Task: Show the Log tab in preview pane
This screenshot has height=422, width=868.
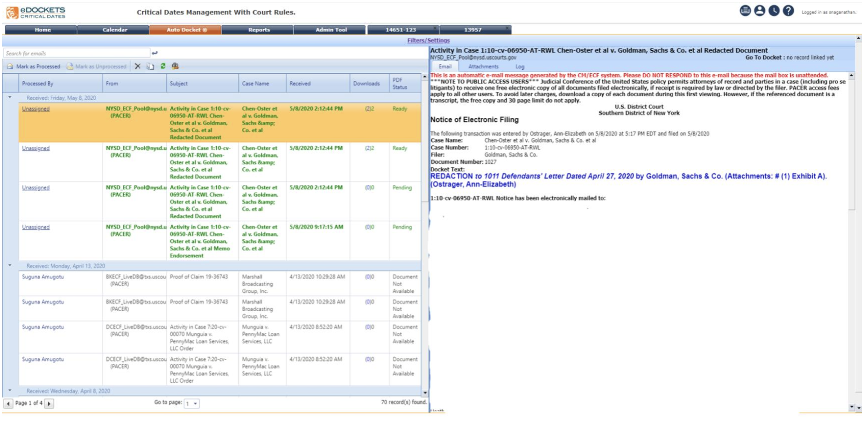Action: point(520,67)
